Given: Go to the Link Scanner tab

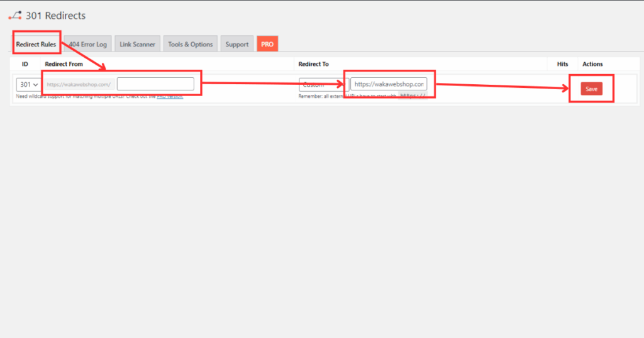Looking at the screenshot, I should pos(137,45).
